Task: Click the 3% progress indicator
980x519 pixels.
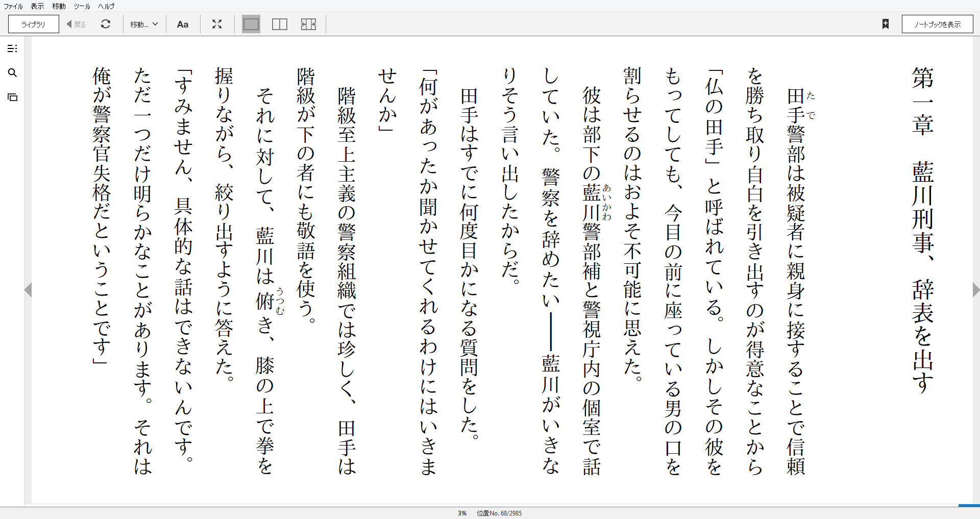Action: (462, 513)
